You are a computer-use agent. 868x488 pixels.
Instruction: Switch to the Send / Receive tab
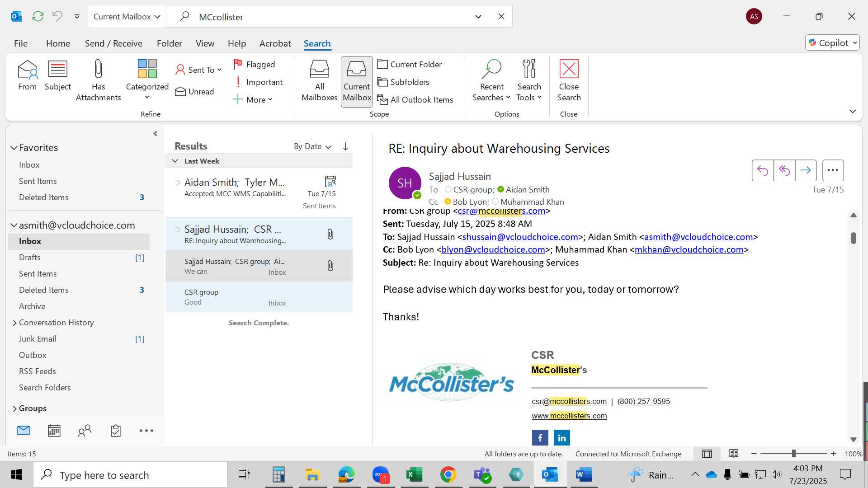pos(113,43)
